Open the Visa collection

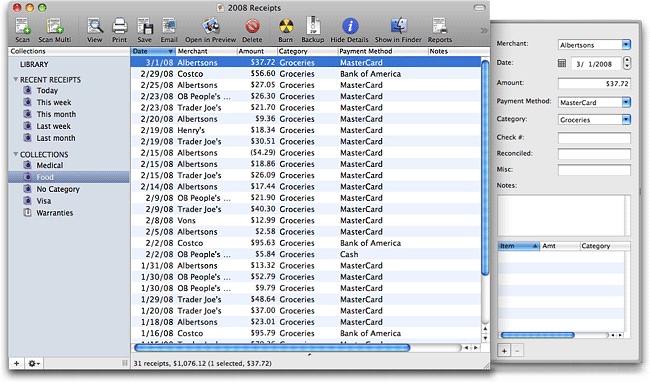tap(44, 201)
